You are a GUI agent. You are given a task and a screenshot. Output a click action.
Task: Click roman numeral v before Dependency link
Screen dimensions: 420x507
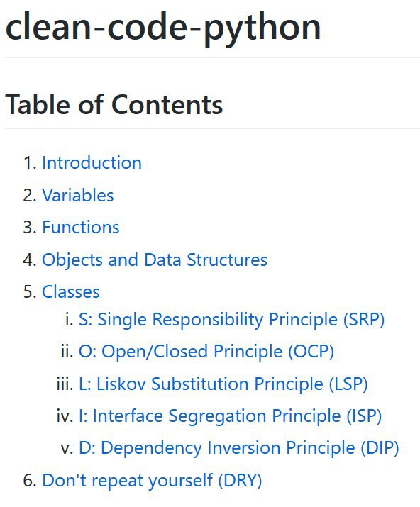tap(67, 448)
